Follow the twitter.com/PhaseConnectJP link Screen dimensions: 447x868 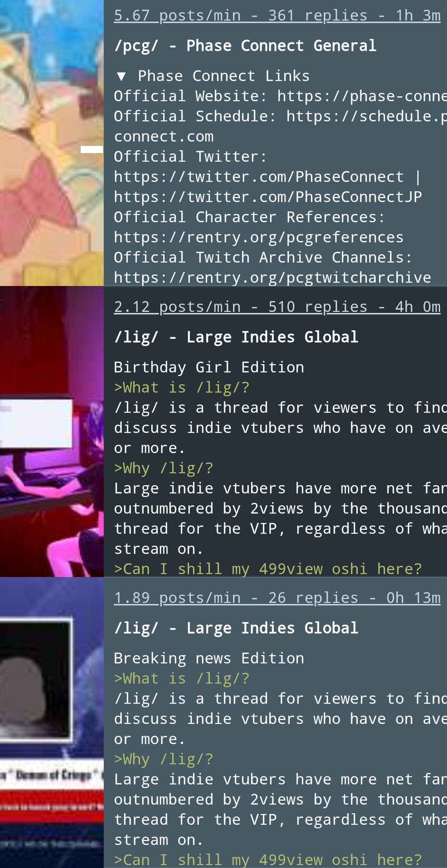pos(268,197)
